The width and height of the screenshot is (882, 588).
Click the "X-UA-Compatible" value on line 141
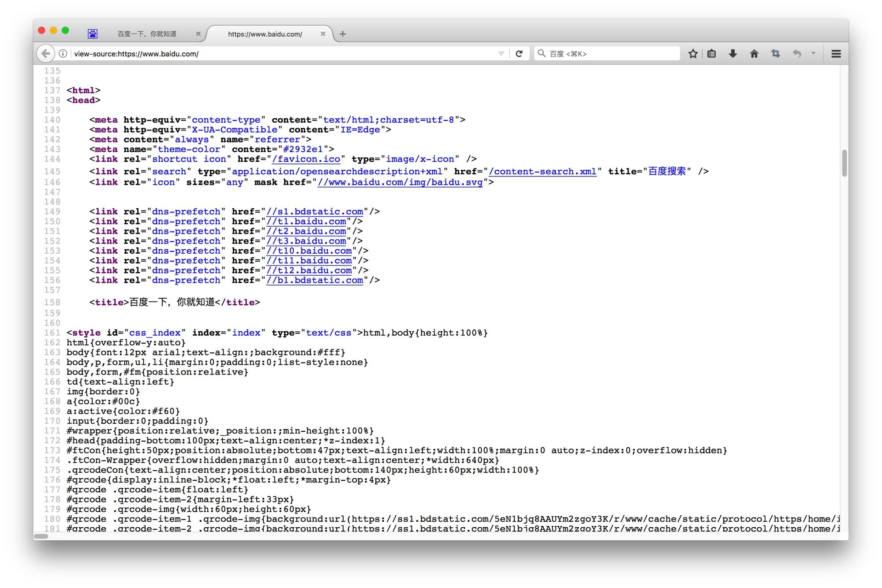pyautogui.click(x=234, y=130)
